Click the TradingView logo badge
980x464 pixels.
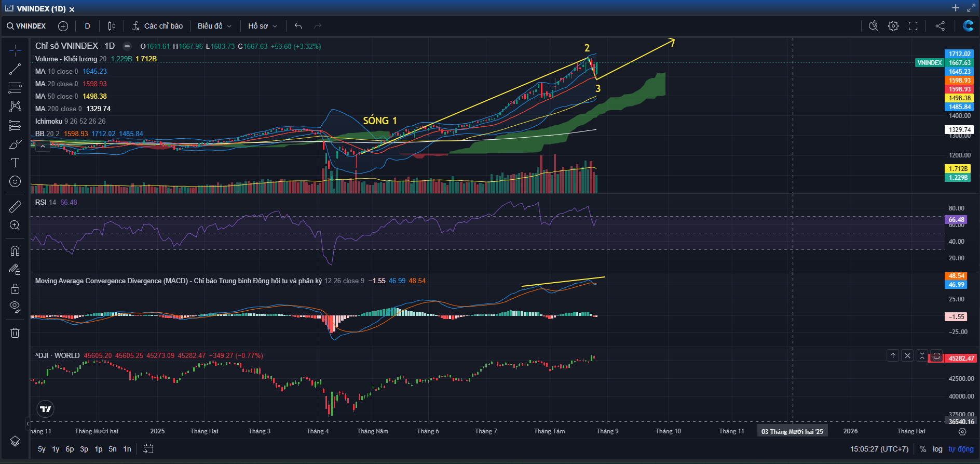[46, 409]
